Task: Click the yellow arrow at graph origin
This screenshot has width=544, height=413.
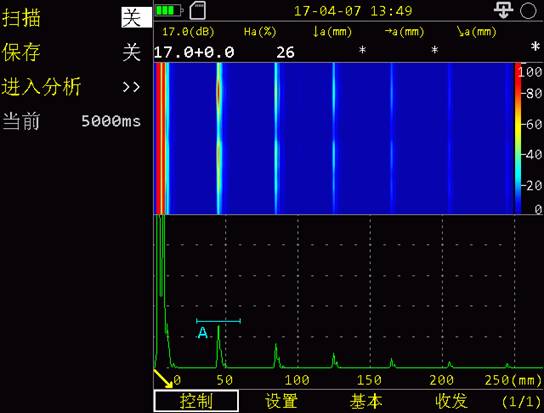Action: [163, 378]
